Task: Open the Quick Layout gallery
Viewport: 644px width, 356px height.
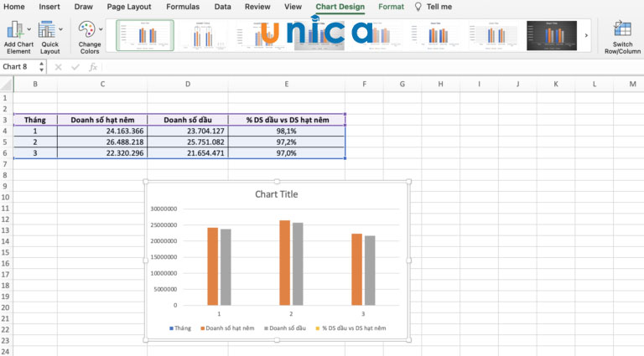Action: (49, 38)
